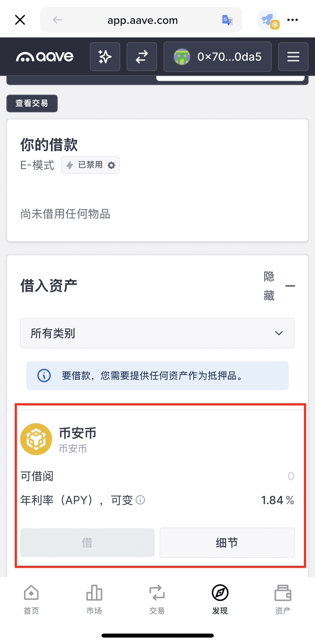Viewport: 315px width, 644px height.
Task: Tap the rocket accelerator icon
Action: point(268,20)
